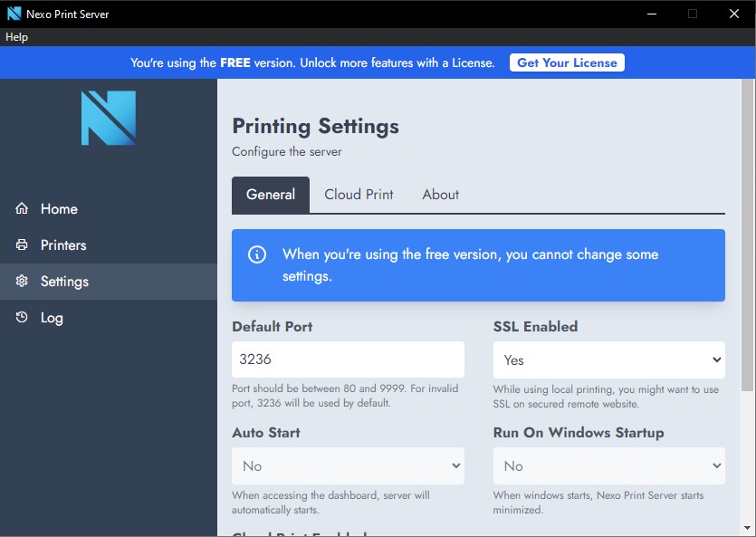Click the vertical scrollbar thumb
This screenshot has height=537, width=756.
click(x=747, y=235)
